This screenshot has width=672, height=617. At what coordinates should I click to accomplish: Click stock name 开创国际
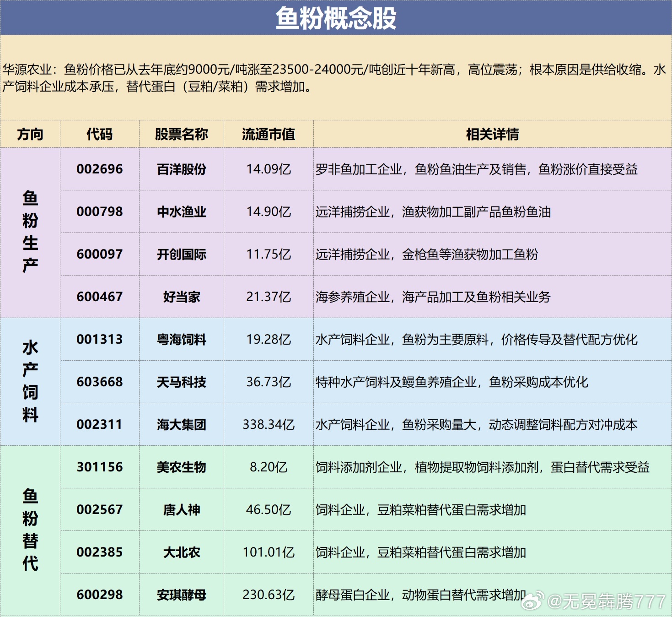[x=182, y=254]
